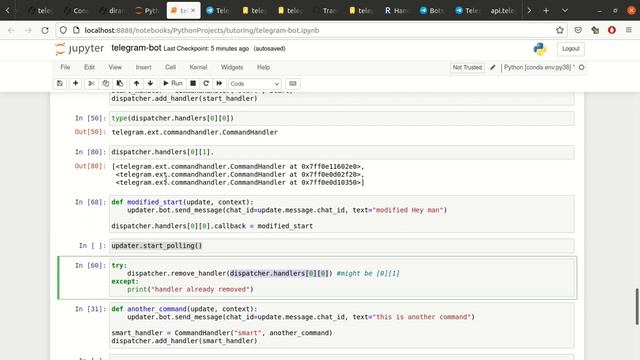
Task: Move selected cell down with arrow icon
Action: click(150, 84)
